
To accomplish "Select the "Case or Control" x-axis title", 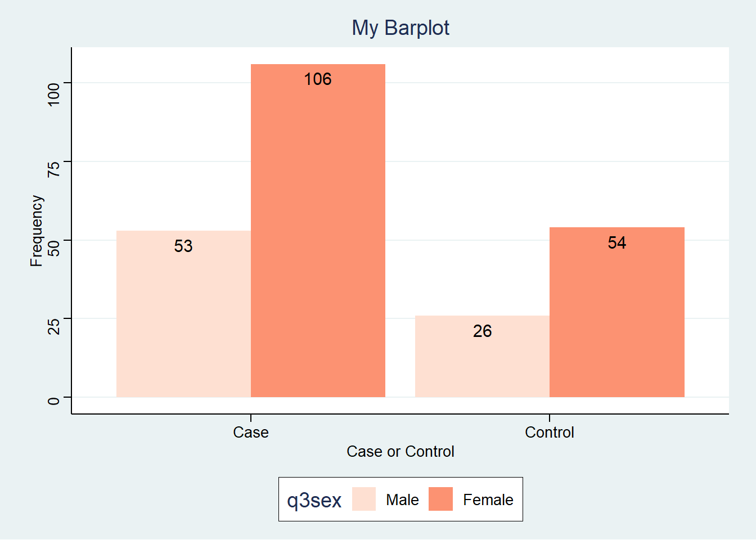I will [x=400, y=452].
